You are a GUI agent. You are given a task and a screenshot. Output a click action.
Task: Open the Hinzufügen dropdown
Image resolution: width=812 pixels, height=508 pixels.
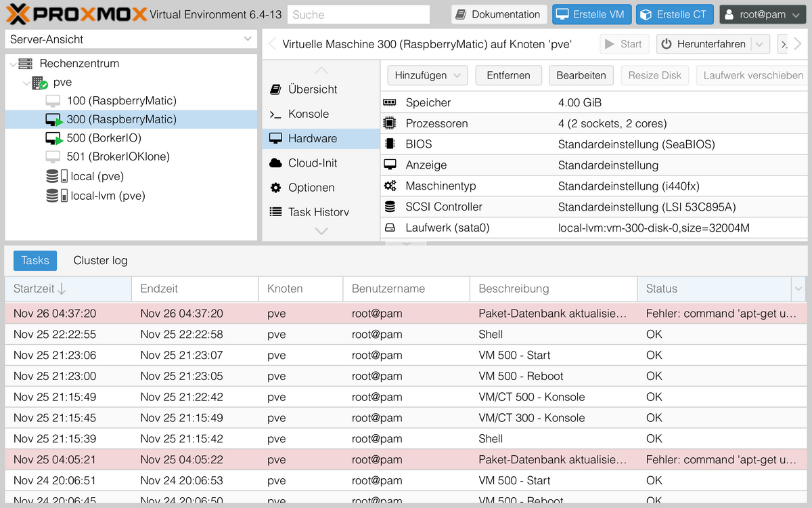[428, 75]
